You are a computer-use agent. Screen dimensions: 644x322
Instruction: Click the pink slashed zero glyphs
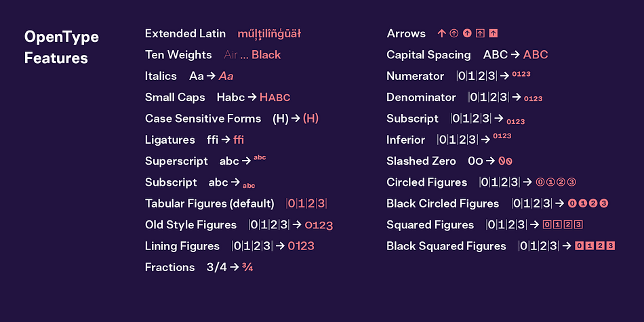coord(505,161)
